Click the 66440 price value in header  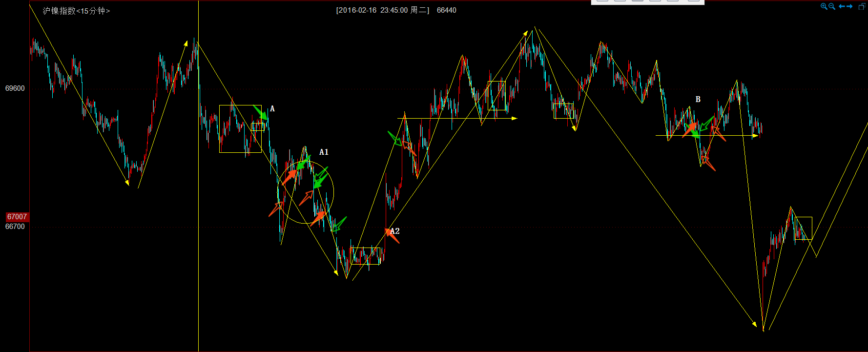coord(446,10)
